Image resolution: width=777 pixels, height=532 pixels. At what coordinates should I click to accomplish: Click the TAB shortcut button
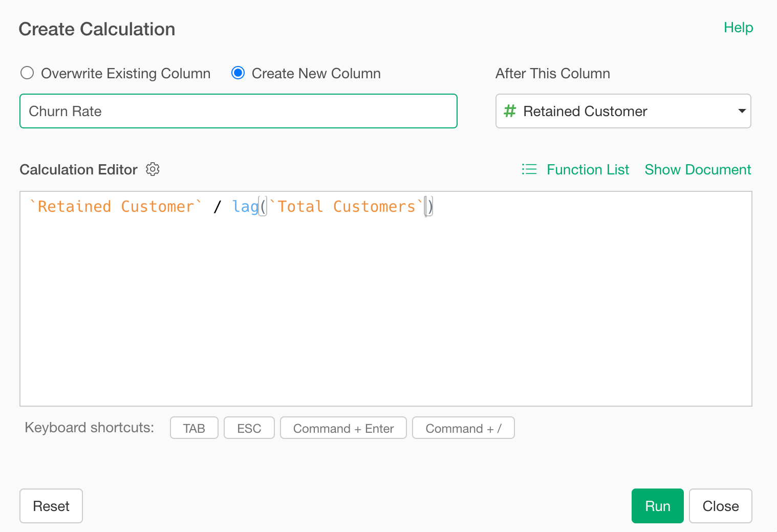(194, 428)
